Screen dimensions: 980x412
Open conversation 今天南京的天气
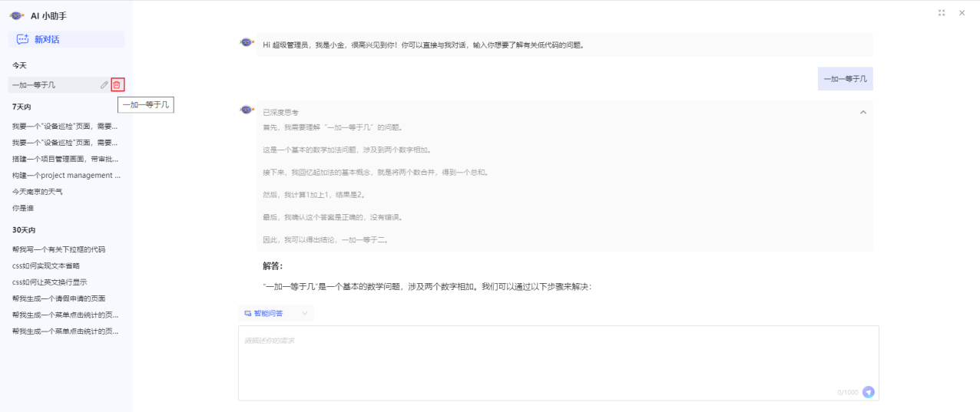[37, 191]
